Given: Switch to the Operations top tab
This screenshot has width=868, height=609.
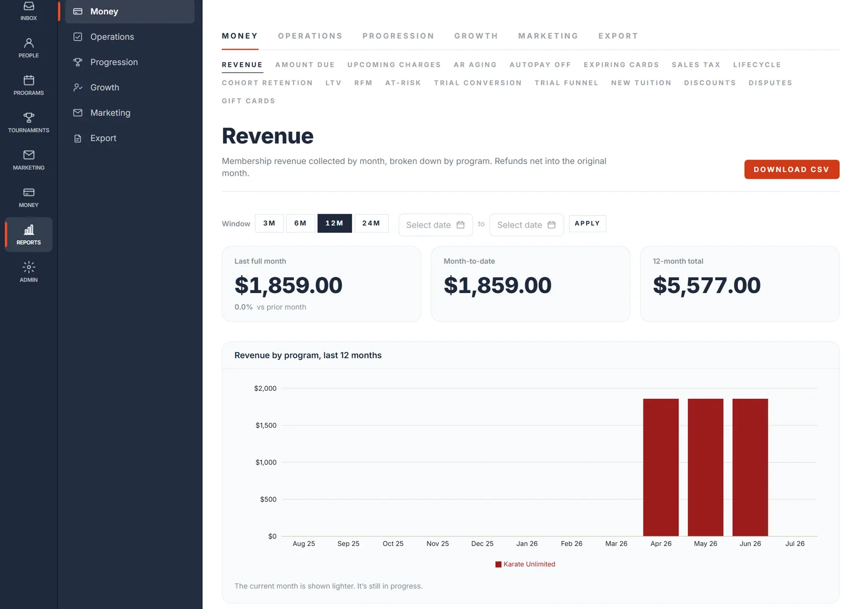Looking at the screenshot, I should 310,36.
